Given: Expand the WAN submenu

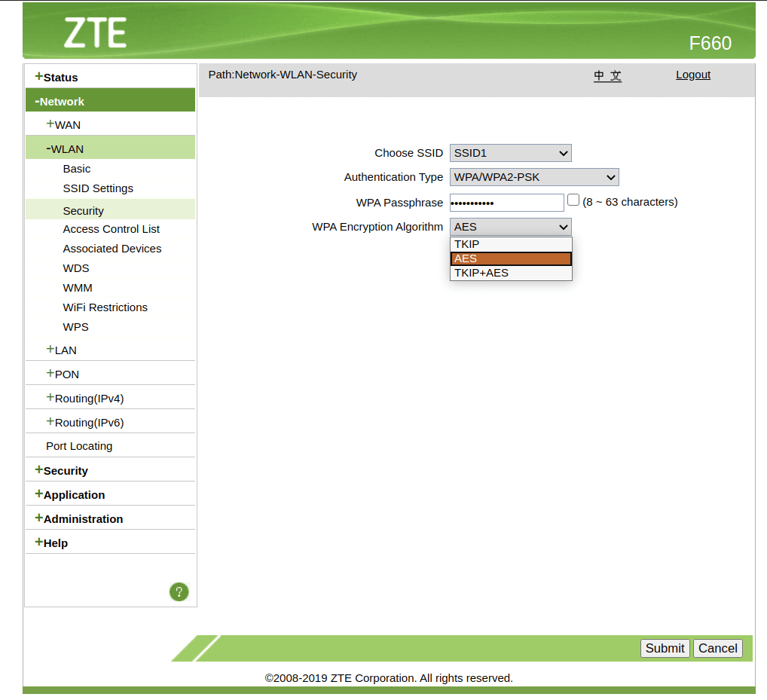Looking at the screenshot, I should [x=63, y=125].
